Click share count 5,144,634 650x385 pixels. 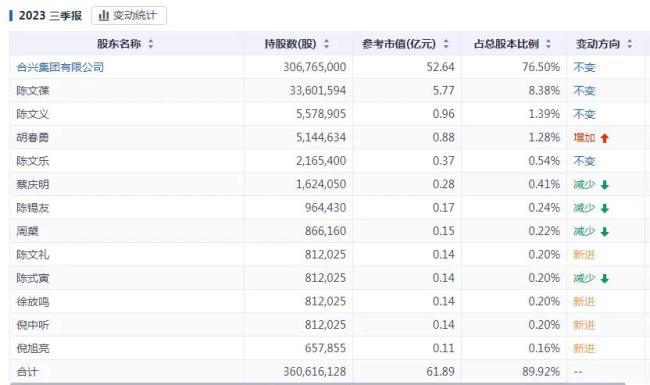pyautogui.click(x=321, y=137)
